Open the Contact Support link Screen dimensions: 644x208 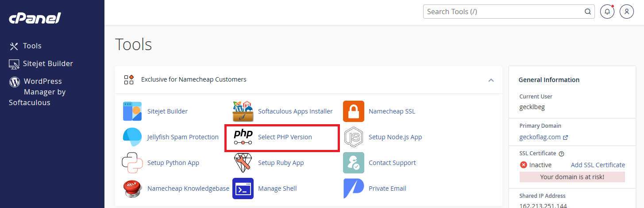[x=392, y=163]
